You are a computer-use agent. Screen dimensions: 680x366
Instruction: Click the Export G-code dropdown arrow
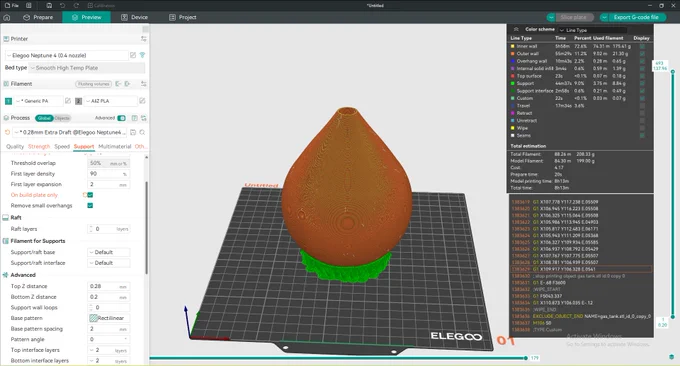(x=604, y=17)
